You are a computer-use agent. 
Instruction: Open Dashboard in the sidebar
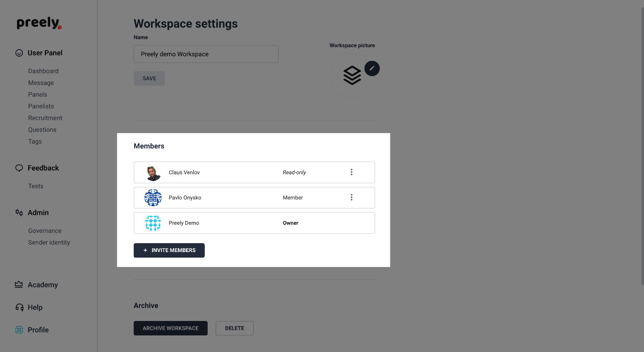point(43,71)
